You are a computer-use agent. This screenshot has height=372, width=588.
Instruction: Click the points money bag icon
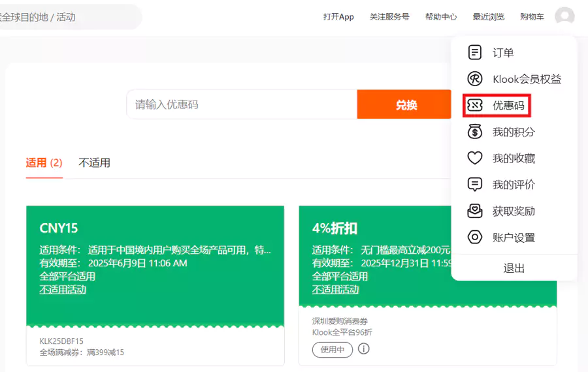pyautogui.click(x=475, y=132)
